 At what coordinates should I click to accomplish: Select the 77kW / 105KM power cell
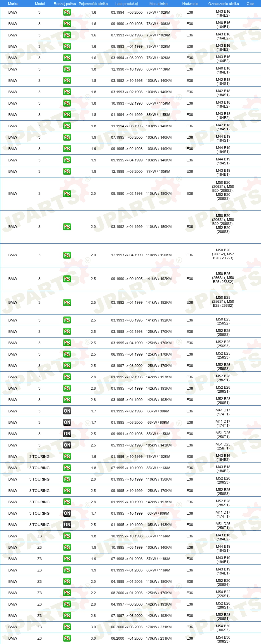[158, 171]
